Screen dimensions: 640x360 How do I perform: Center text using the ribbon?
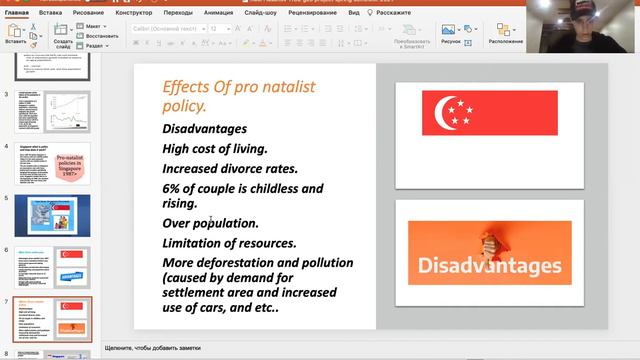(x=299, y=43)
